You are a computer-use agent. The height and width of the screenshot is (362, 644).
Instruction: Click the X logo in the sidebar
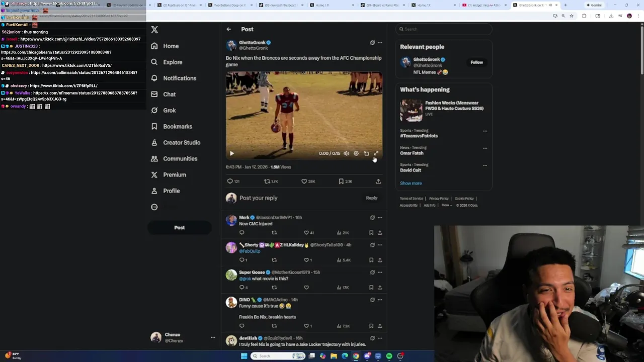154,30
